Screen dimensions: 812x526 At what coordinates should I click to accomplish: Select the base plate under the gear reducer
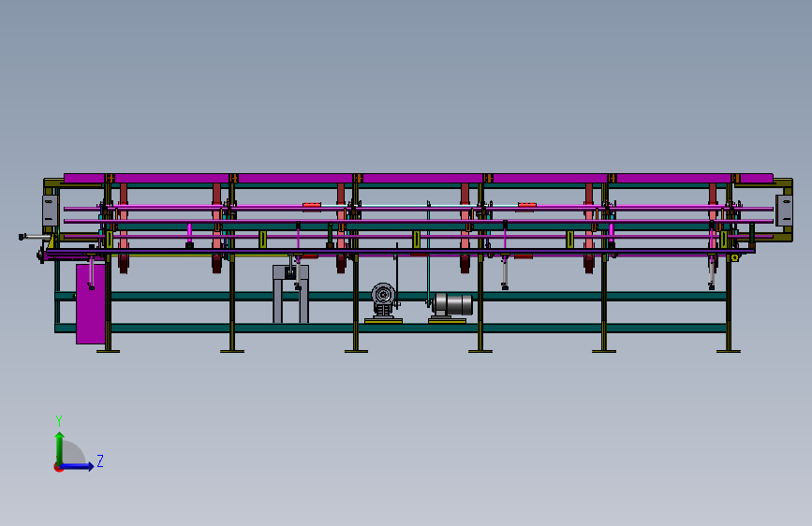pos(383,321)
